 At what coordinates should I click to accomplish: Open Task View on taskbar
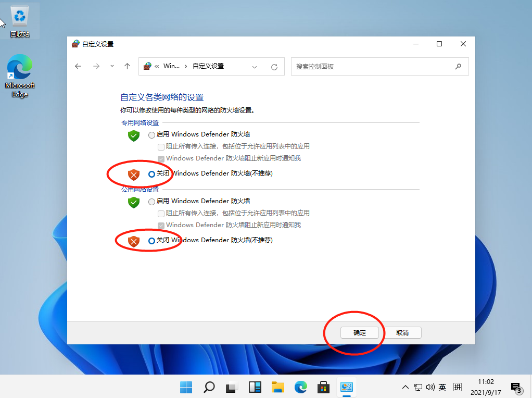pyautogui.click(x=232, y=387)
